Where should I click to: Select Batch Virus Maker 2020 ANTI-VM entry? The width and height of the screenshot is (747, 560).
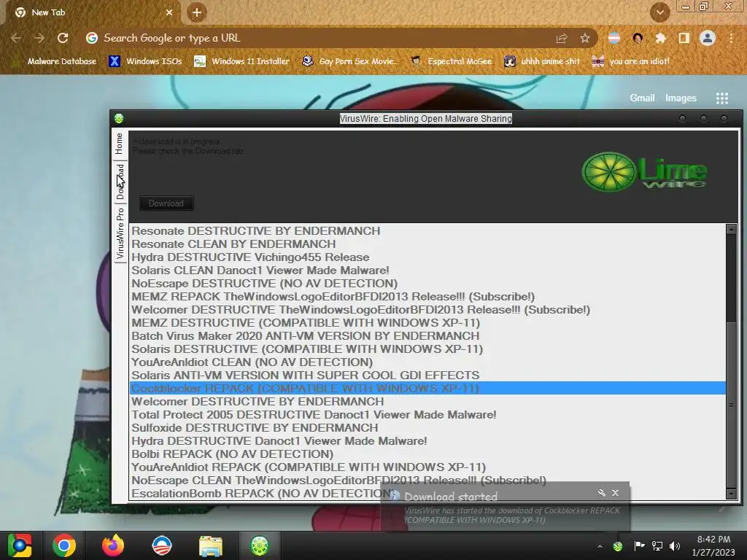[x=427, y=336]
